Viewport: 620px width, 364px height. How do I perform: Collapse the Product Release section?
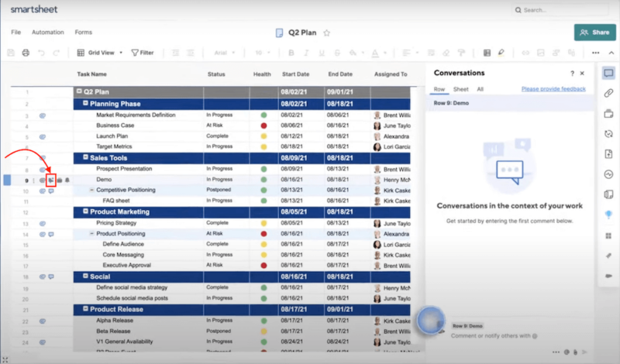(x=85, y=309)
